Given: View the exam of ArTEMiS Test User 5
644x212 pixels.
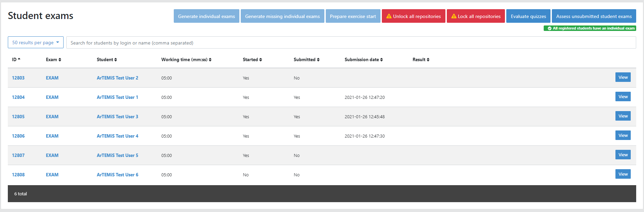Looking at the screenshot, I should pyautogui.click(x=623, y=155).
